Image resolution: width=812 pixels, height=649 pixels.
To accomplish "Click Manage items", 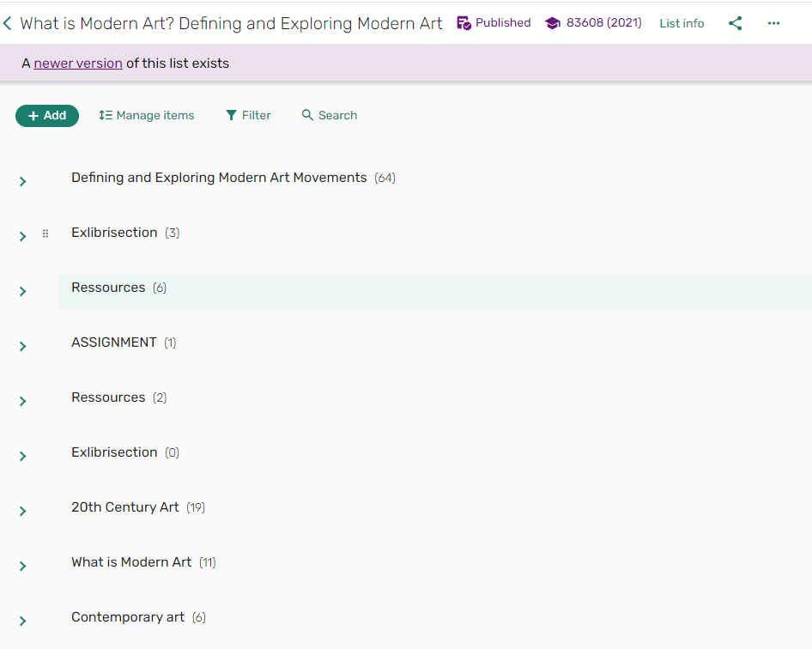I will (147, 115).
